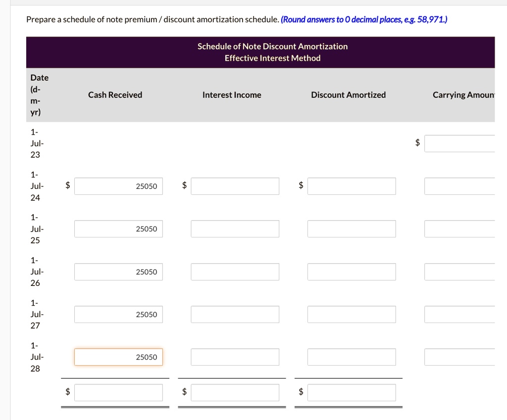Click Carrying Amount field for 1-Jul-28
This screenshot has width=507, height=420.
459,357
